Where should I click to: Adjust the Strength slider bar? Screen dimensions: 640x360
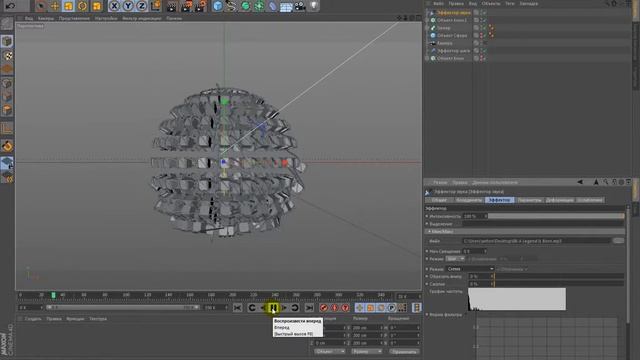[x=556, y=216]
